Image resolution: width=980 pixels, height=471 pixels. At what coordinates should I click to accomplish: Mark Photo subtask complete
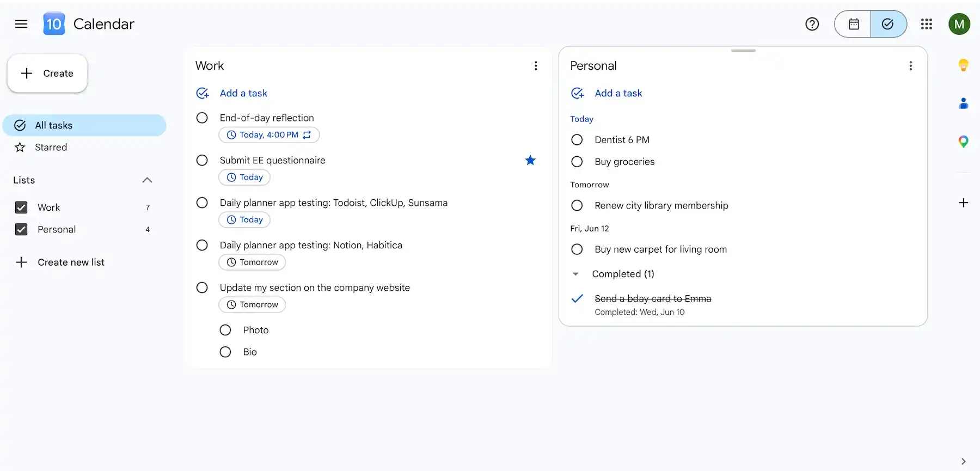tap(225, 330)
